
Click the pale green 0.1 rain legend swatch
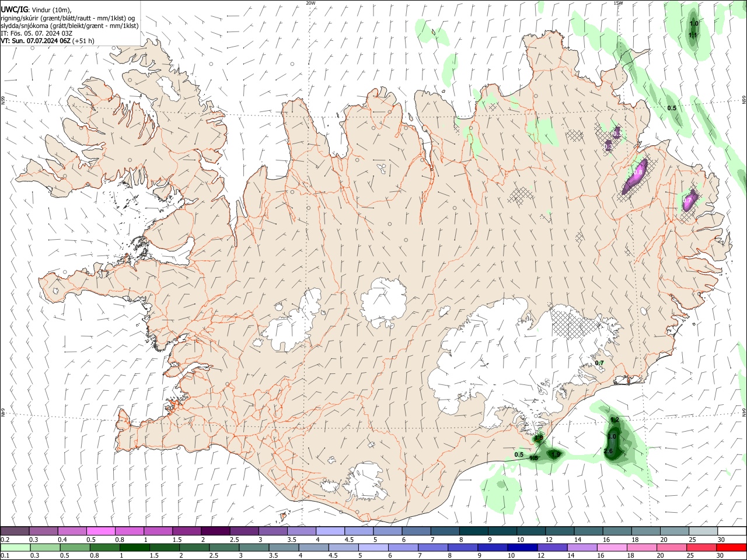click(15, 547)
